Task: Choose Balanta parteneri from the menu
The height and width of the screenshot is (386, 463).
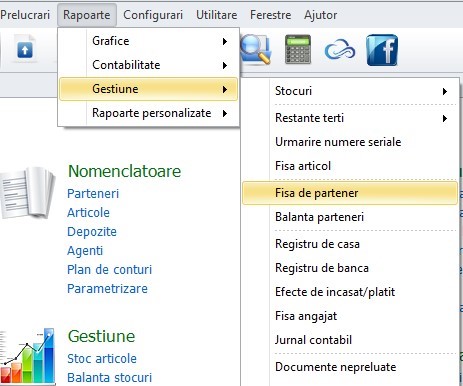Action: (x=350, y=217)
